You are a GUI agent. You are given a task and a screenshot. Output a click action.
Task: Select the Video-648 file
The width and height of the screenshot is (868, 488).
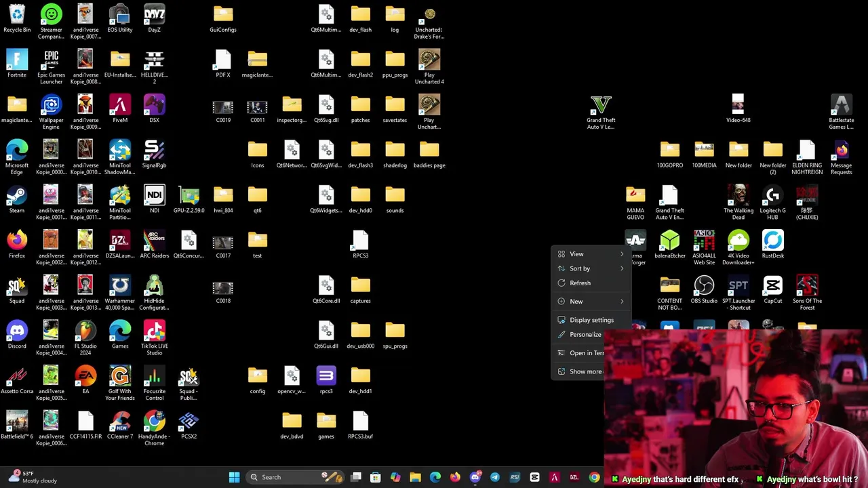tap(738, 109)
